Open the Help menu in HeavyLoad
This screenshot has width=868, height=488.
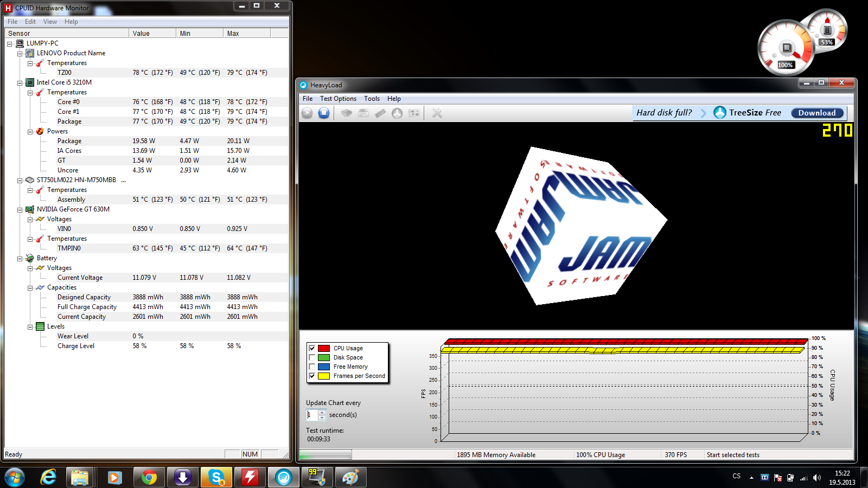tap(394, 99)
